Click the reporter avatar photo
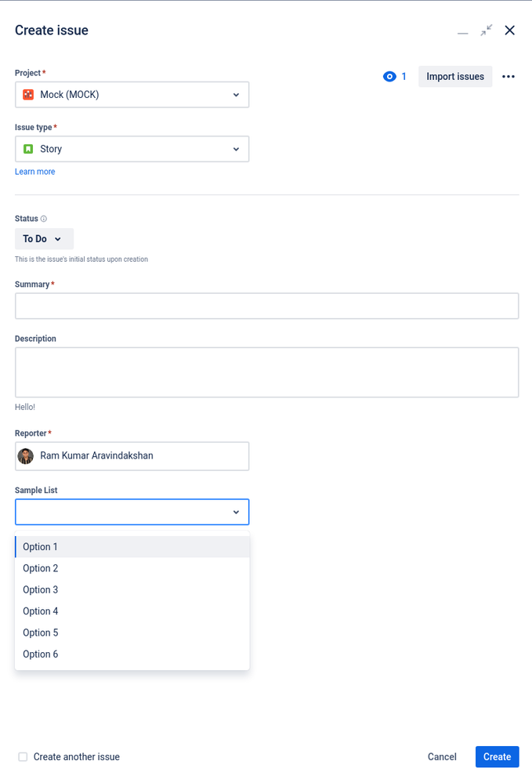 click(x=25, y=456)
